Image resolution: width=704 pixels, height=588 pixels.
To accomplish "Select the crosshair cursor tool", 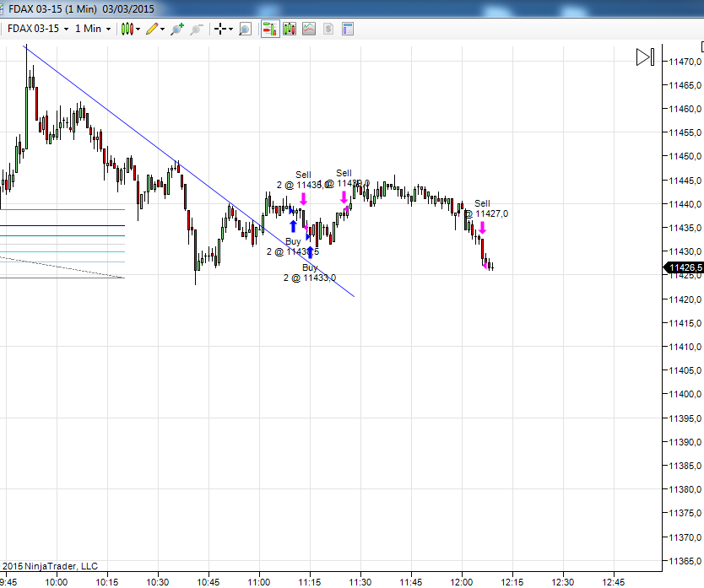I will (220, 30).
